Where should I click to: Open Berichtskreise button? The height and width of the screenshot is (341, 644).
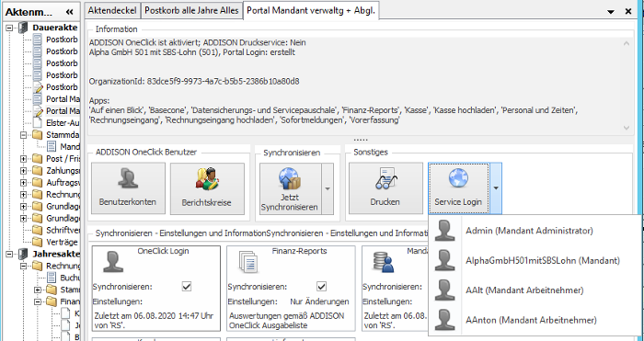(x=207, y=188)
